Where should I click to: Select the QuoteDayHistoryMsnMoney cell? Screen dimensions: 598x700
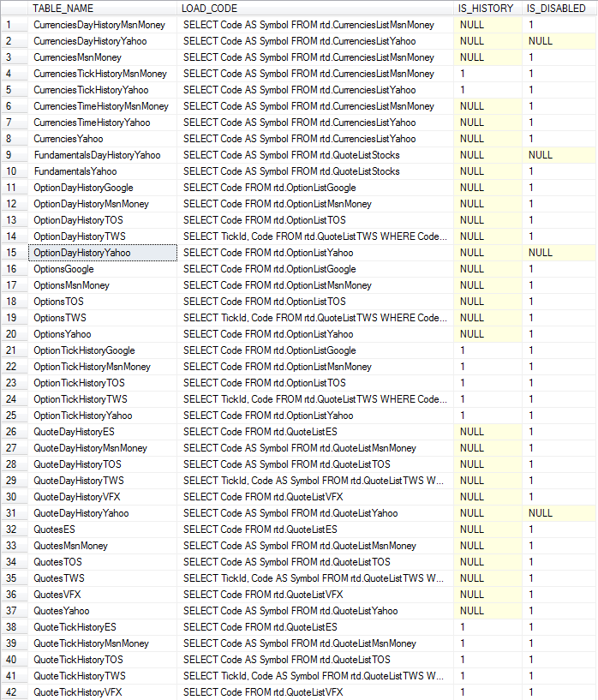(103, 449)
